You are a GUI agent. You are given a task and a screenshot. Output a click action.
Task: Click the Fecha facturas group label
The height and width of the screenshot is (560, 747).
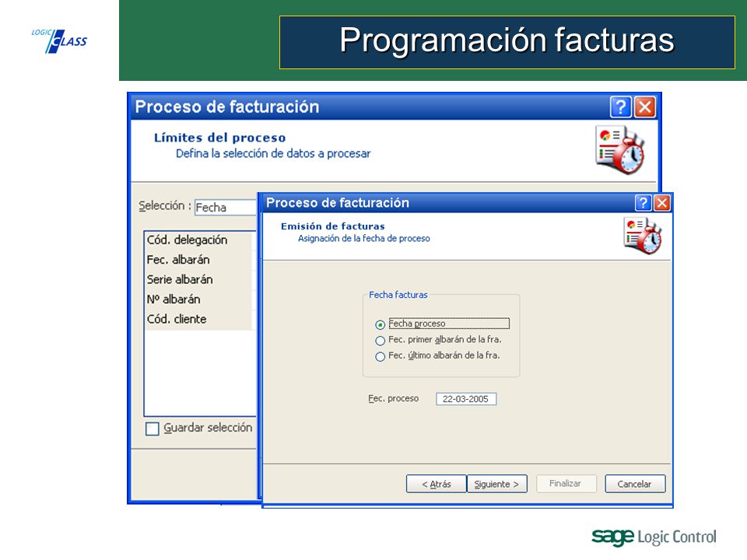[x=398, y=295]
